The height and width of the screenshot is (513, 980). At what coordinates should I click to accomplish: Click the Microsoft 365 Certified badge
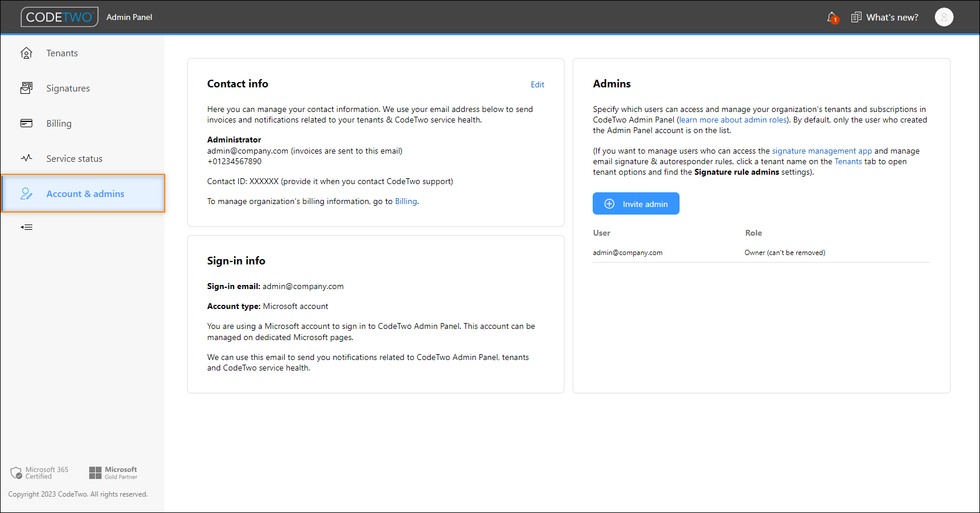(39, 473)
